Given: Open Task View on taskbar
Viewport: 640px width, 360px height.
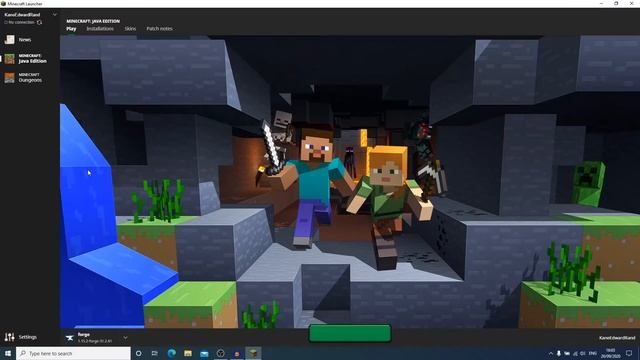Looking at the screenshot, I should pos(155,353).
